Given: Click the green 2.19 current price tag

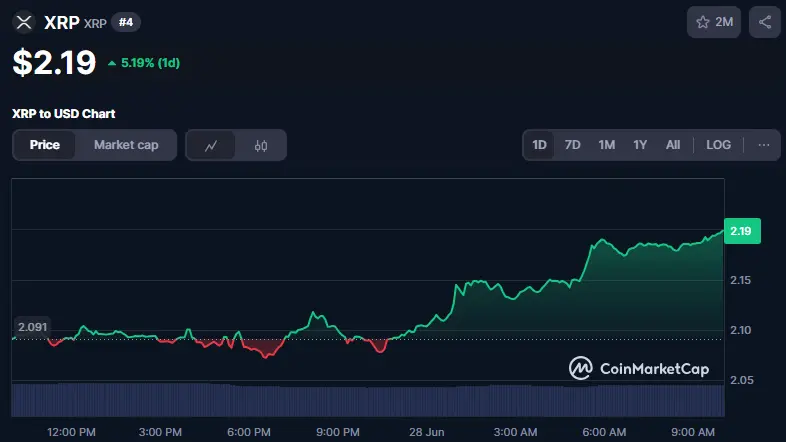Looking at the screenshot, I should tap(742, 231).
